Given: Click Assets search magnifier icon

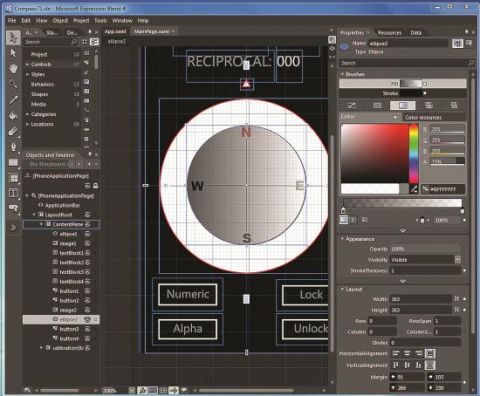Looking at the screenshot, I should tap(74, 42).
